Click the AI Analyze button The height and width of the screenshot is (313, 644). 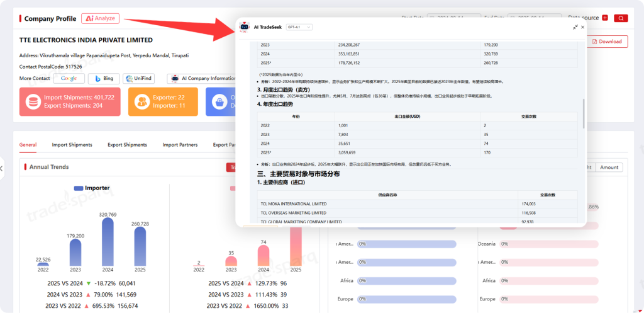(100, 18)
